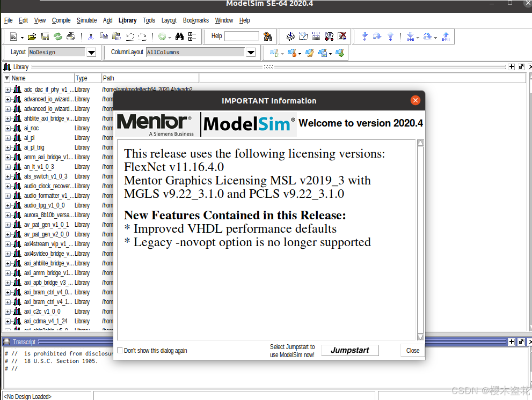Screen dimensions: 532x400
Task: Click the Open folder toolbar icon
Action: coord(32,36)
